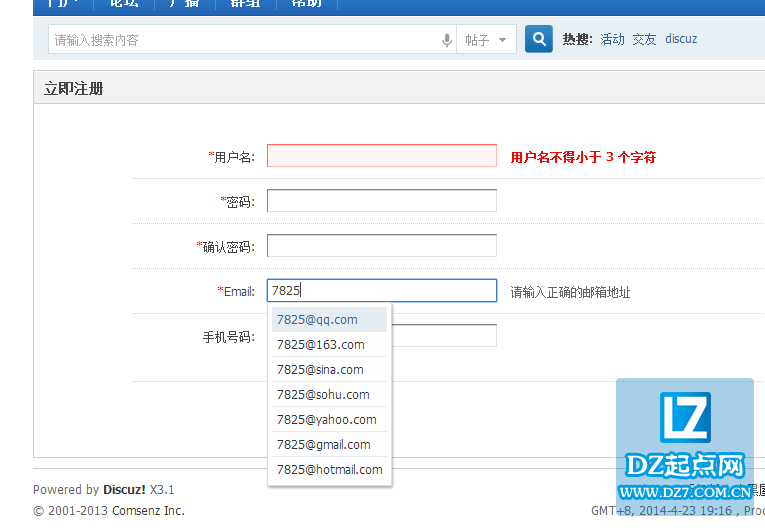
Task: Open the 帖子 search type dropdown
Action: coord(486,40)
